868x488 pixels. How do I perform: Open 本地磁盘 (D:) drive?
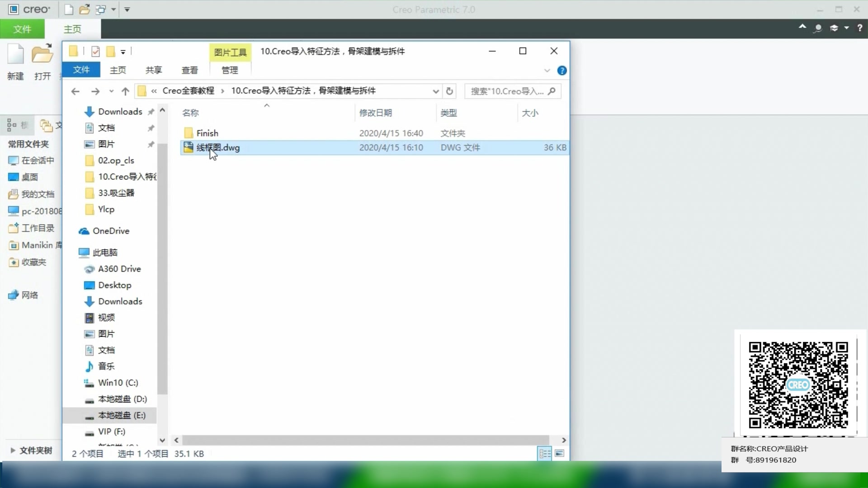(122, 399)
